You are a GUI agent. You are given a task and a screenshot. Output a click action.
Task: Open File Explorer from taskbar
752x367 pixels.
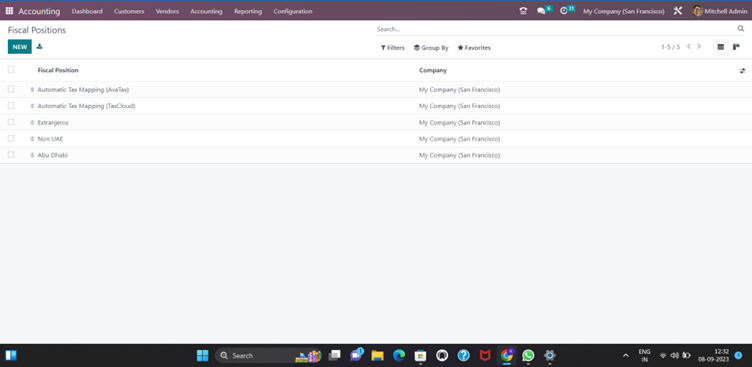(x=377, y=355)
